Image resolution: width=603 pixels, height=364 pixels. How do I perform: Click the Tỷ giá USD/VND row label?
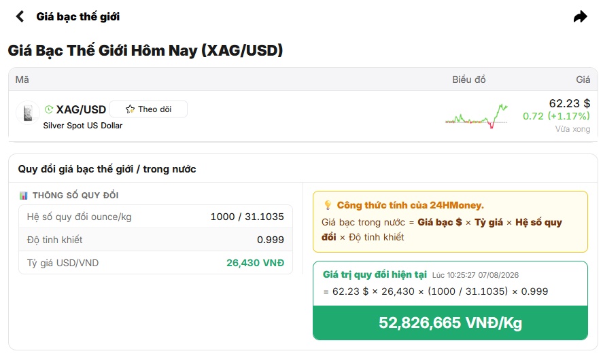[63, 263]
